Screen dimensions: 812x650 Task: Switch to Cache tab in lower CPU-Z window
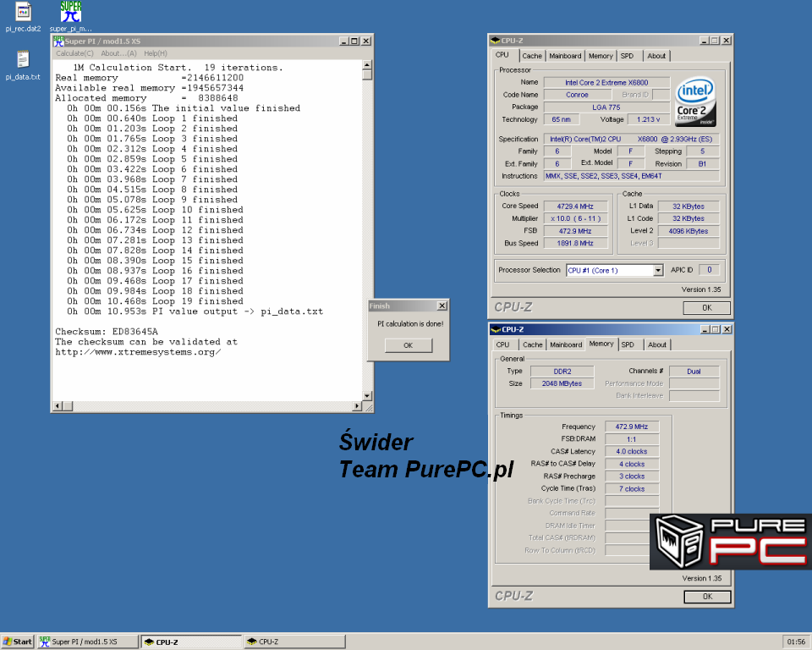point(532,344)
